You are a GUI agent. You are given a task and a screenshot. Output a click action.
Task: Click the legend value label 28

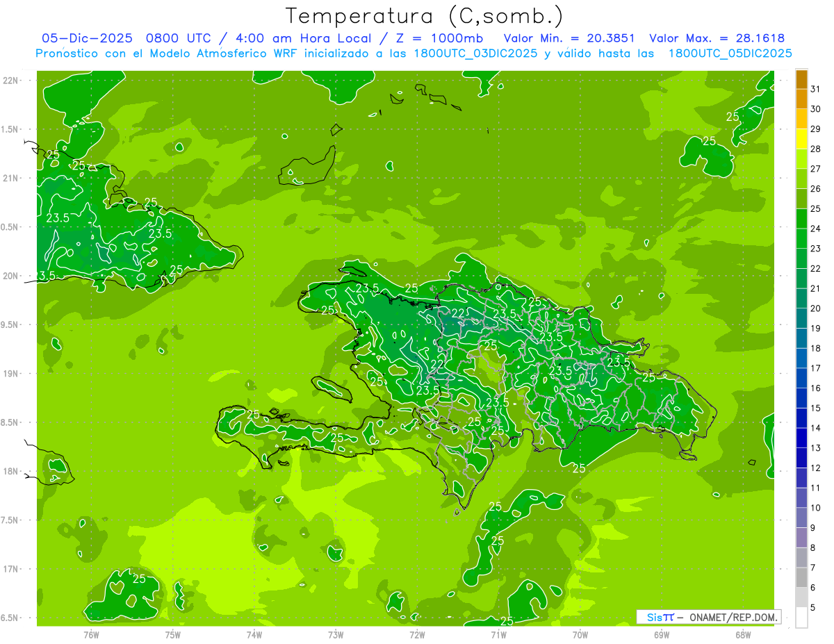coord(815,149)
